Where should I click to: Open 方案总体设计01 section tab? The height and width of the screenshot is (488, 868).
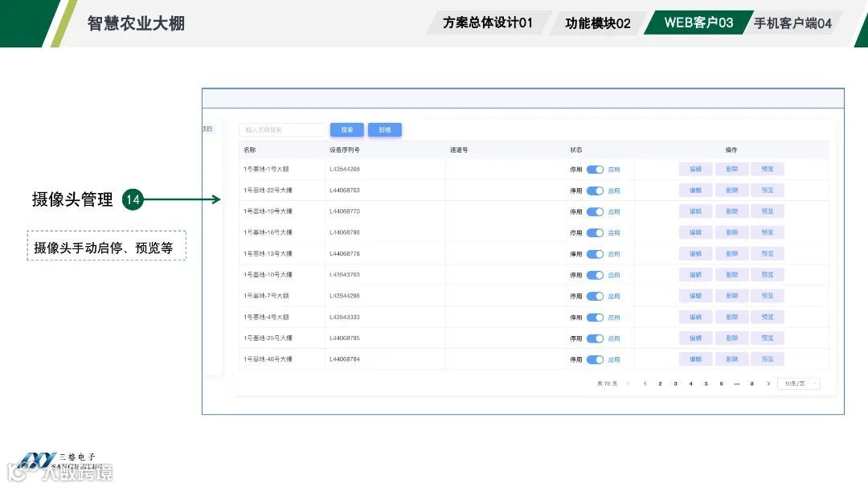tap(488, 23)
